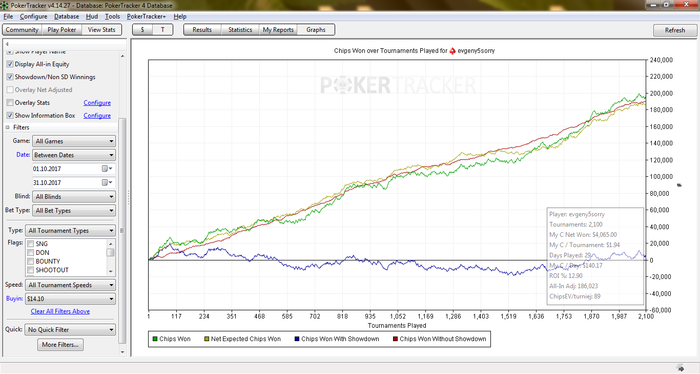Open the tournament Type dropdown
Screen dimensions: 700x374
click(x=71, y=231)
